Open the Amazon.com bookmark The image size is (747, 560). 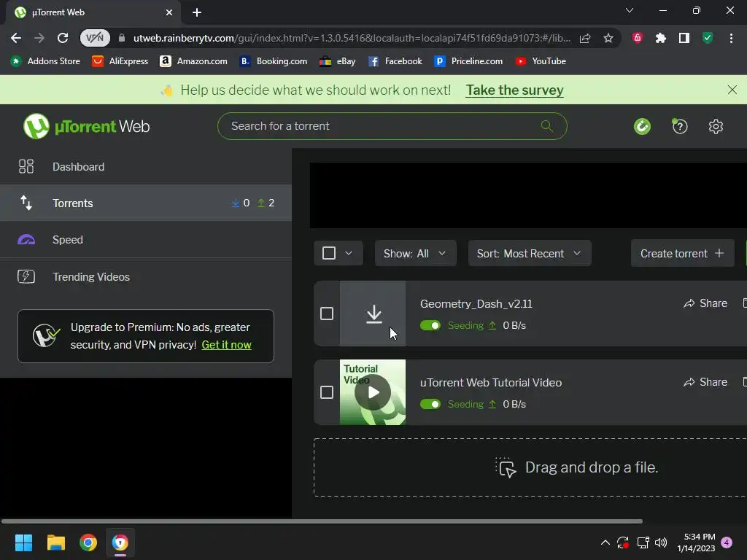tap(193, 61)
